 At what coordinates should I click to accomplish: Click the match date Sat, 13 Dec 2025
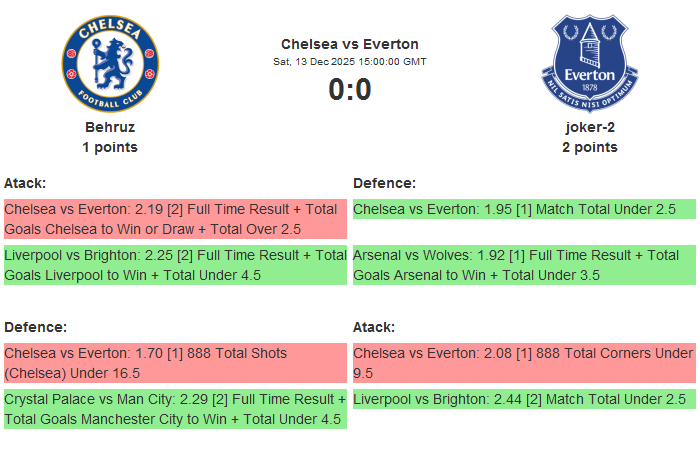coord(350,61)
